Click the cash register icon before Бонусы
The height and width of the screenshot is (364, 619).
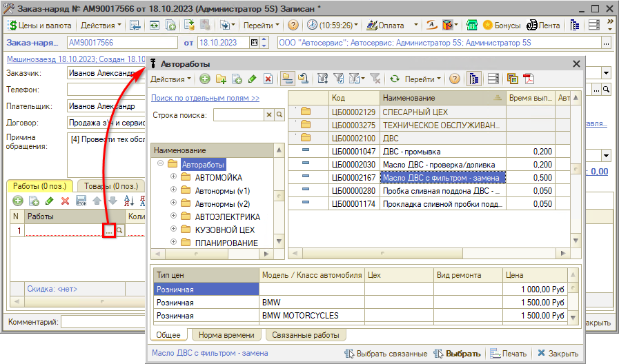472,26
